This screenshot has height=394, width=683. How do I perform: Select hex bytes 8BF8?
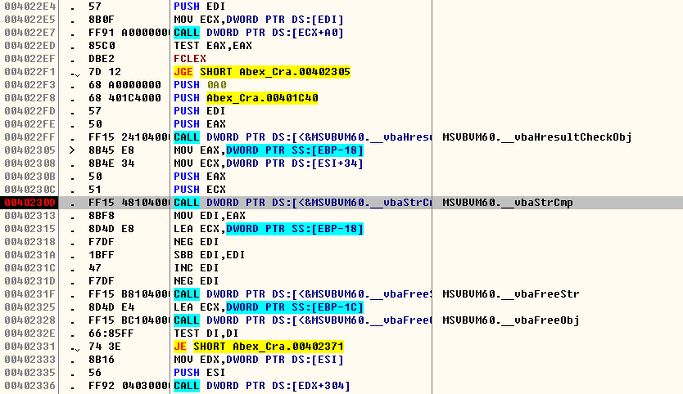[101, 216]
